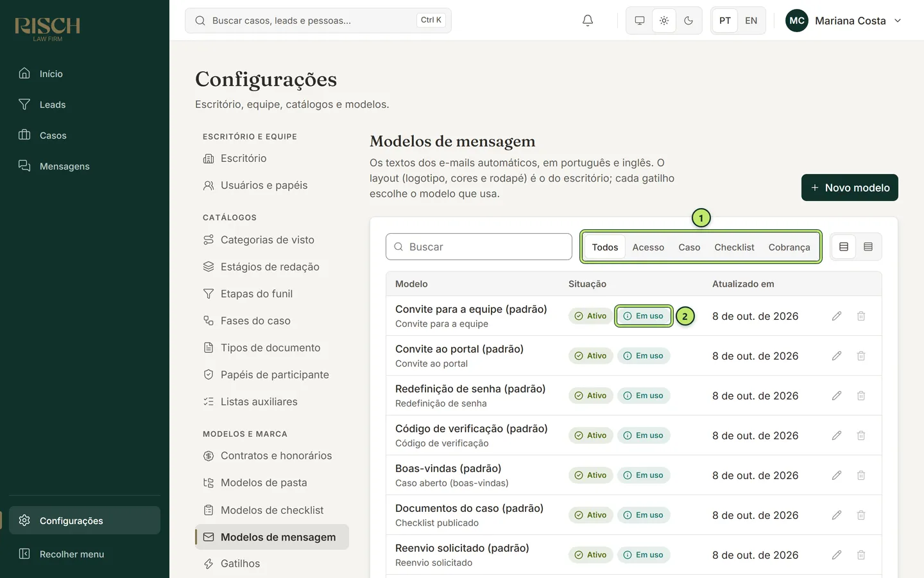Edit the Código de verificação model
The width and height of the screenshot is (924, 578).
[837, 435]
